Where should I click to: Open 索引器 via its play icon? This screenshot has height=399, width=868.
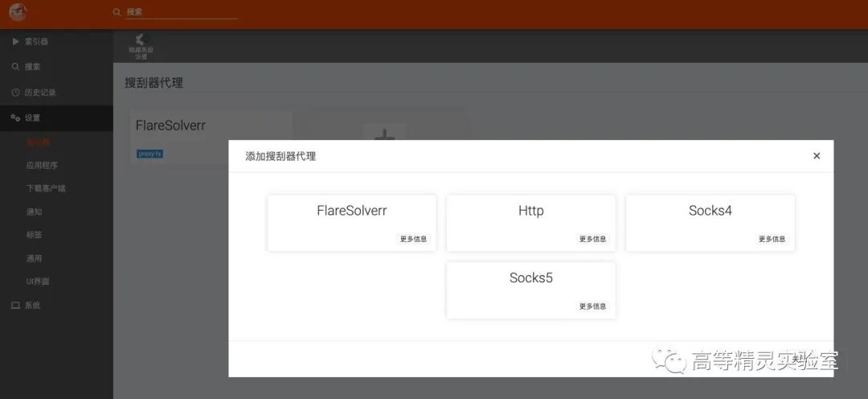pyautogui.click(x=15, y=42)
